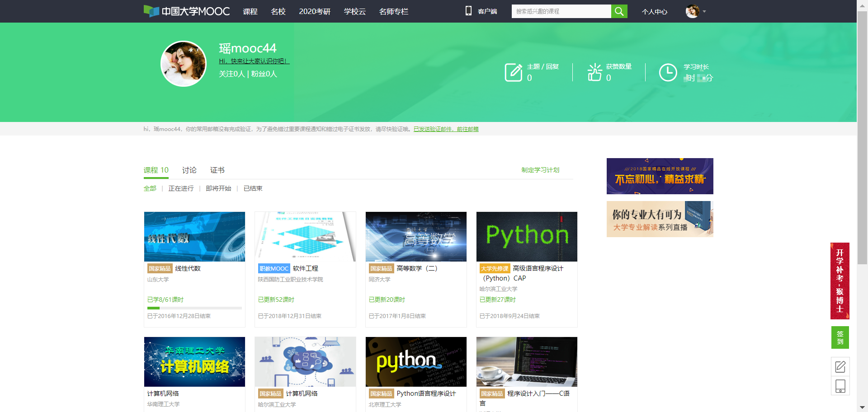The image size is (868, 412).
Task: Open the red 开学补考 猴博士 banner
Action: coord(840,281)
